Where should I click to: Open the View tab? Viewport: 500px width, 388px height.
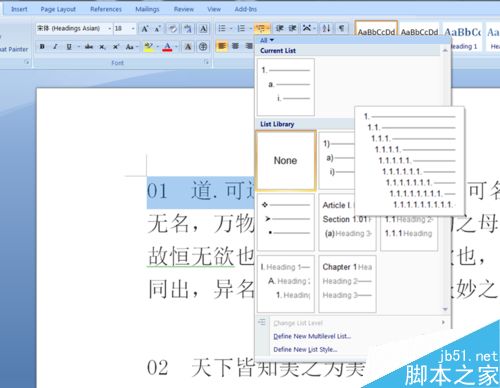point(214,9)
